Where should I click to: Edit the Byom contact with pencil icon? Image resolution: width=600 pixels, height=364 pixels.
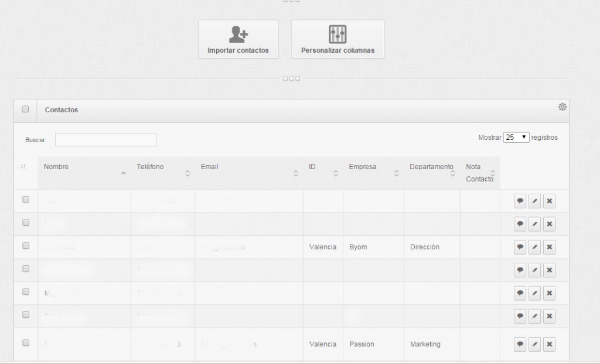[x=534, y=247]
